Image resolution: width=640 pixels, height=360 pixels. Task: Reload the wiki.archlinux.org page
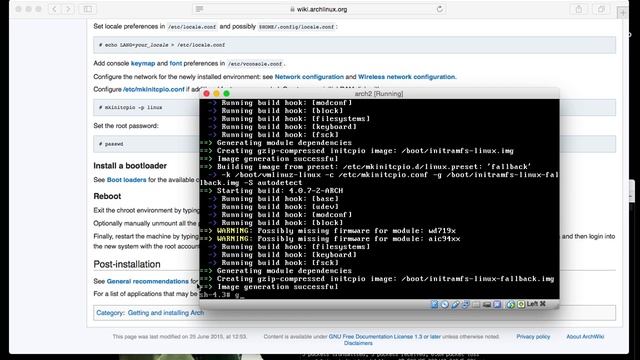440,9
